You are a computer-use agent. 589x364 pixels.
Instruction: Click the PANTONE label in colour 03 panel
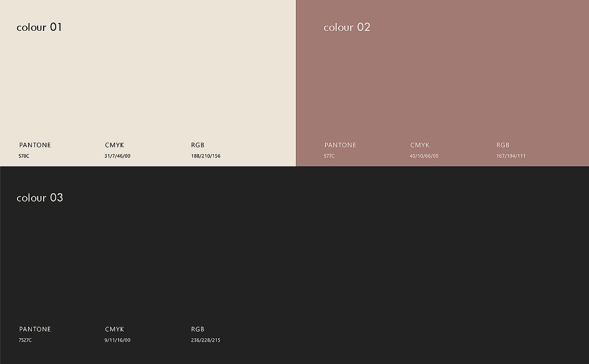point(35,329)
